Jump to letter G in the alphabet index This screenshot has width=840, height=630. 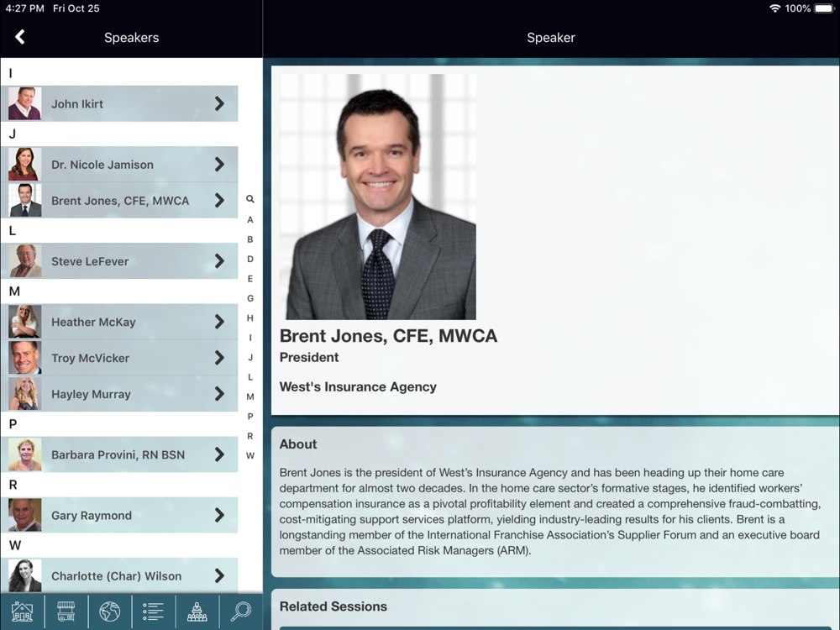[x=250, y=298]
